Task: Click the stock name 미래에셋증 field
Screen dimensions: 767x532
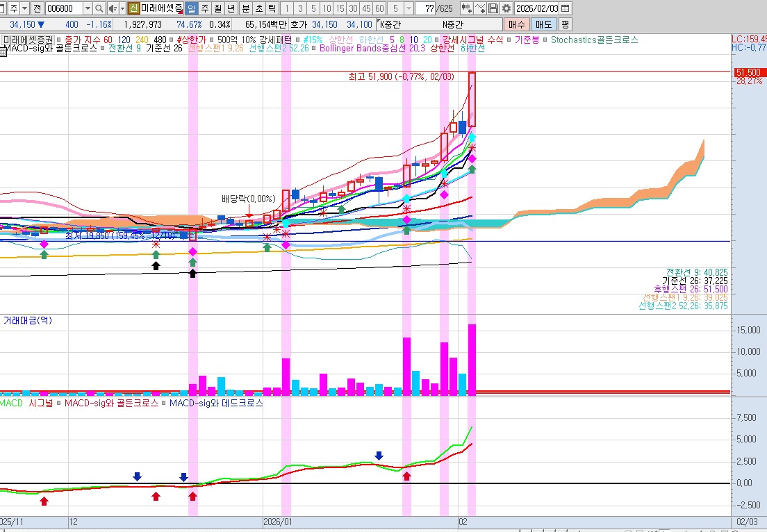Action: pos(162,8)
